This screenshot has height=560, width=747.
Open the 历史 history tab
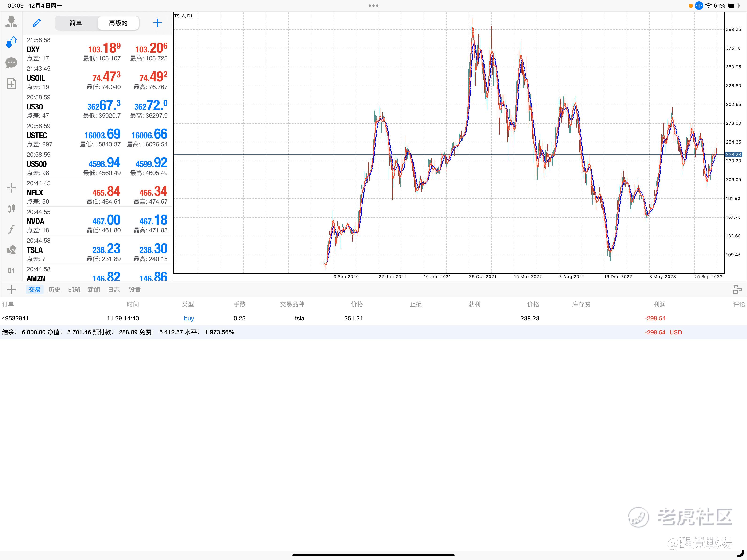click(54, 290)
